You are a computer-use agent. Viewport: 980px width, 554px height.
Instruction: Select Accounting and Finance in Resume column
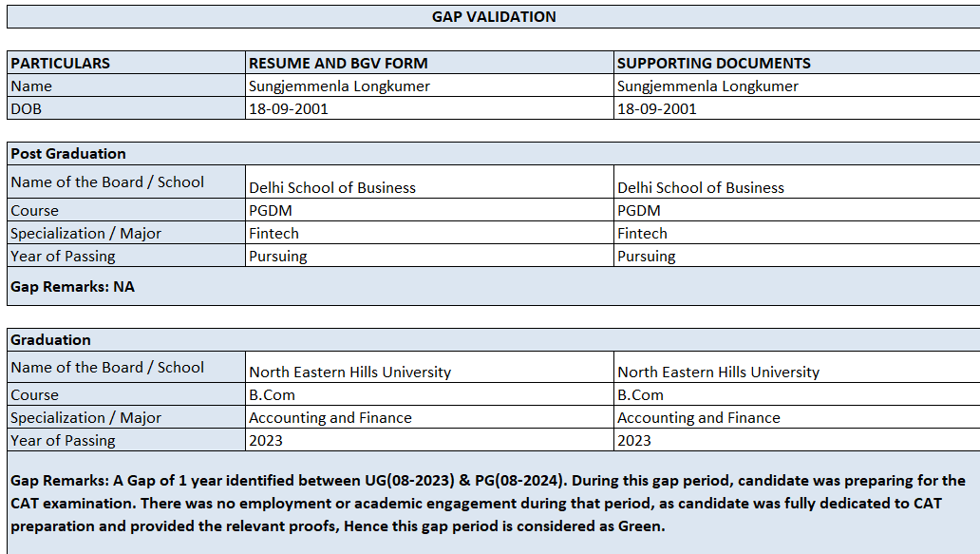330,418
